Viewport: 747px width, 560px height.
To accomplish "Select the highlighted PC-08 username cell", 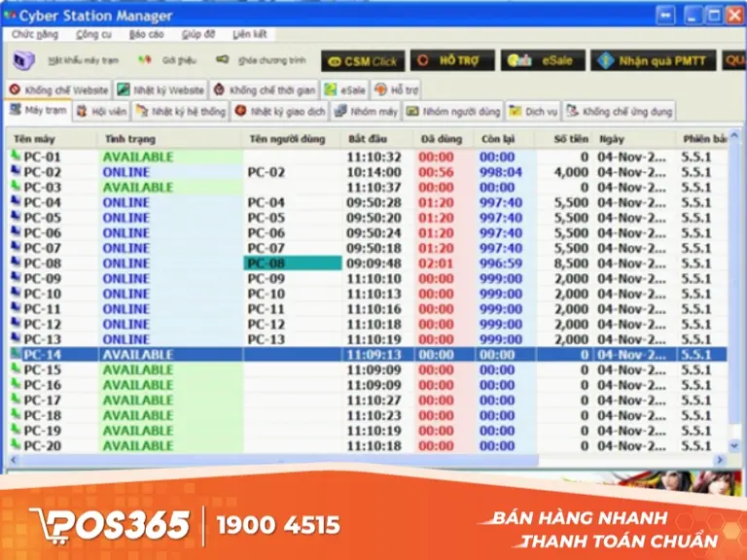I will coord(293,263).
